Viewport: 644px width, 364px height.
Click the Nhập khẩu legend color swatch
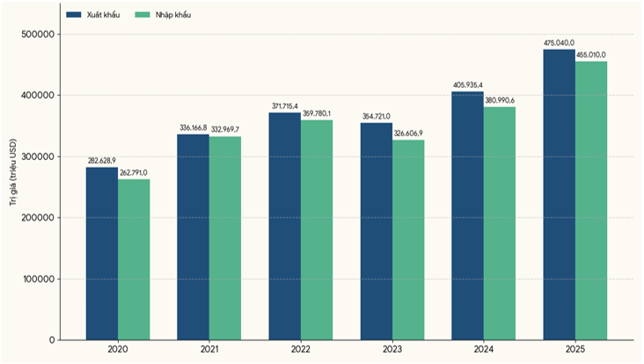(x=143, y=15)
